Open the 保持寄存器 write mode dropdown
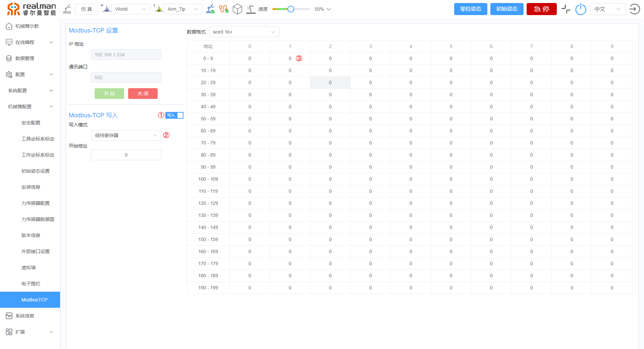This screenshot has height=349, width=644. click(x=126, y=135)
